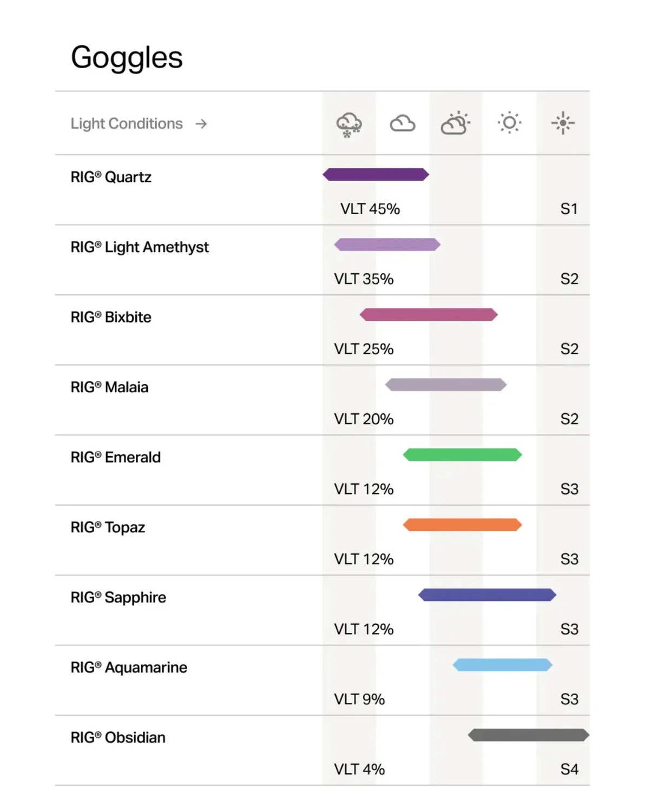Click the blue Sapphire range bar
This screenshot has width=657, height=812.
[x=487, y=595]
